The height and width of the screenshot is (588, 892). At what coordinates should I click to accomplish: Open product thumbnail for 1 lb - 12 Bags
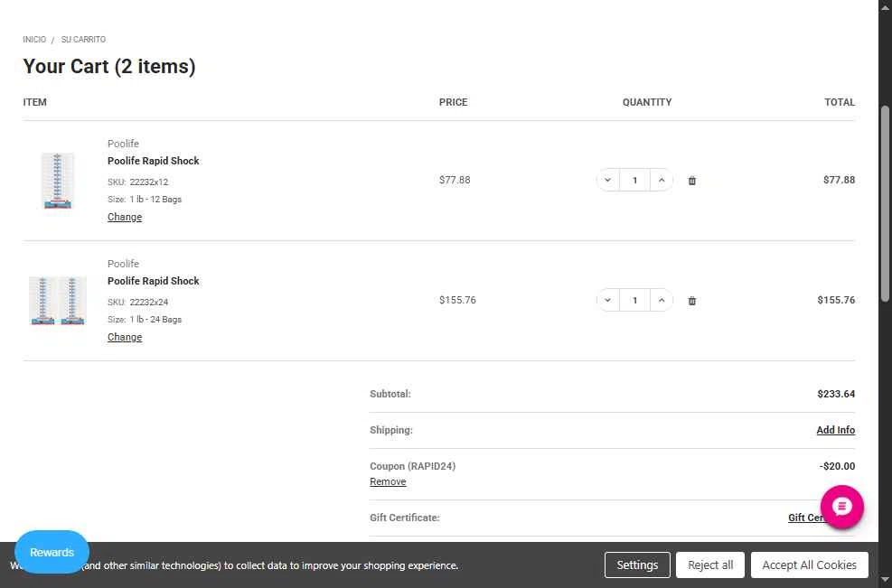pyautogui.click(x=58, y=181)
